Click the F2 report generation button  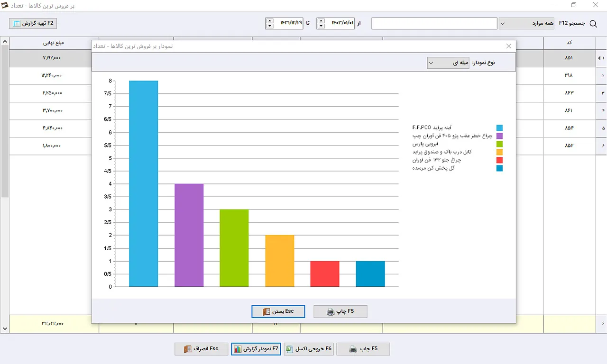33,23
